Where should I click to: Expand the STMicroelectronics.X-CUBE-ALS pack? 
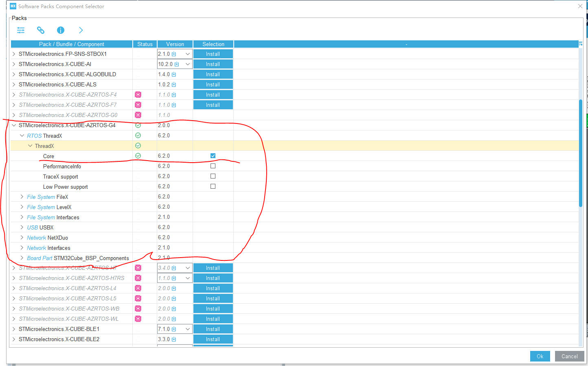coord(14,84)
